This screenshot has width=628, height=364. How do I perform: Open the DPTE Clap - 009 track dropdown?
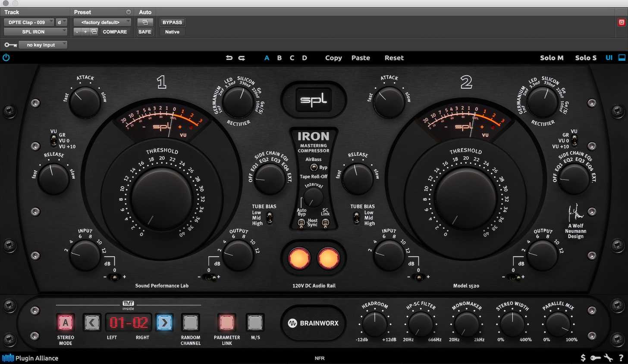pos(29,22)
